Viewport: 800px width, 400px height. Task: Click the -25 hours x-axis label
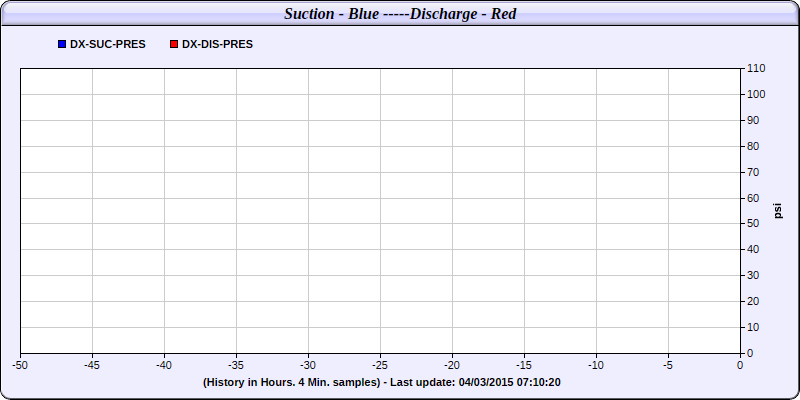[x=380, y=365]
